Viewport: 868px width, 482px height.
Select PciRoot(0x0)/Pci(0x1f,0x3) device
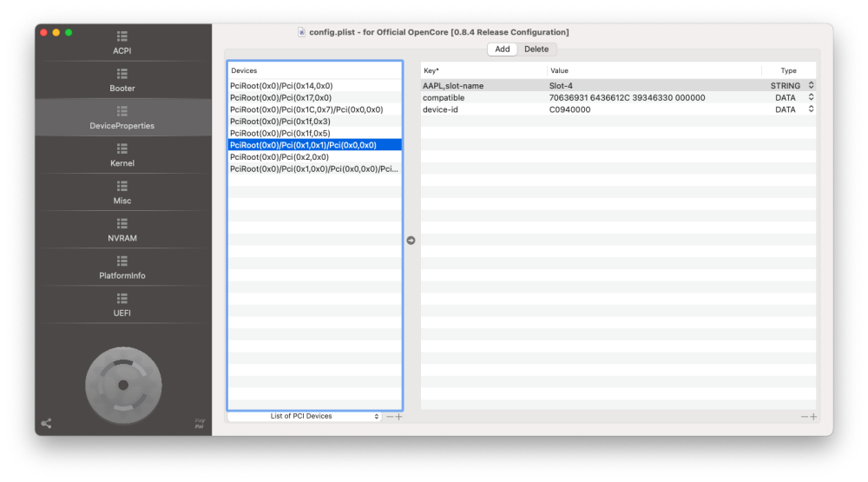coord(314,122)
